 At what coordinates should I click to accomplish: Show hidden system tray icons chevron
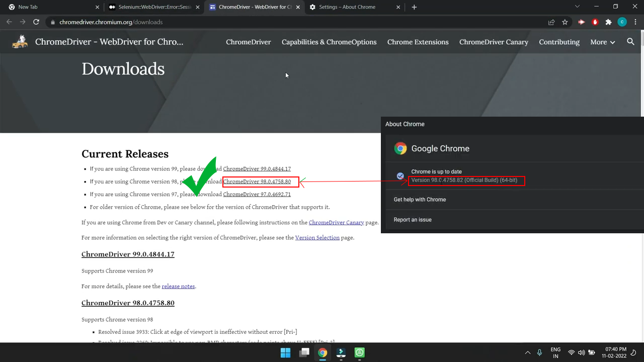pos(527,352)
